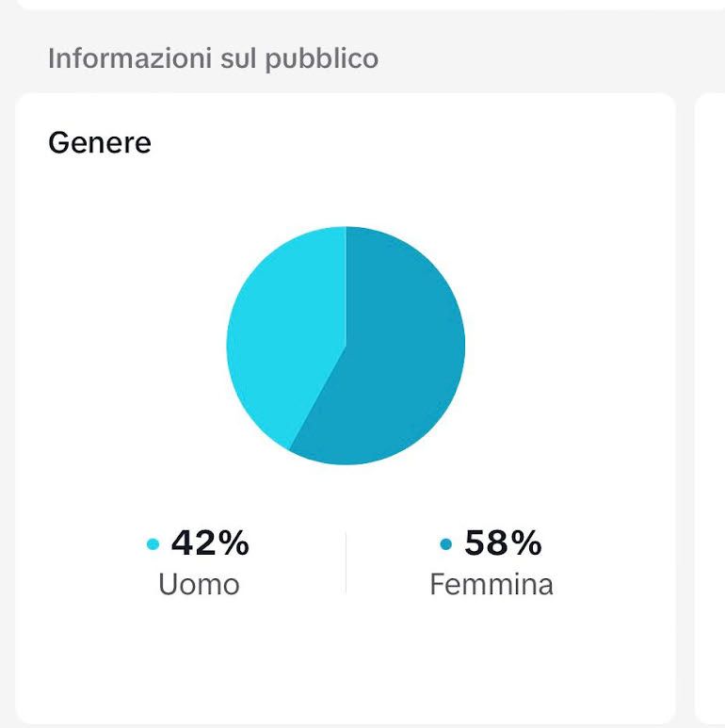Click the 42% value in the legend
This screenshot has height=728, width=725.
point(210,542)
